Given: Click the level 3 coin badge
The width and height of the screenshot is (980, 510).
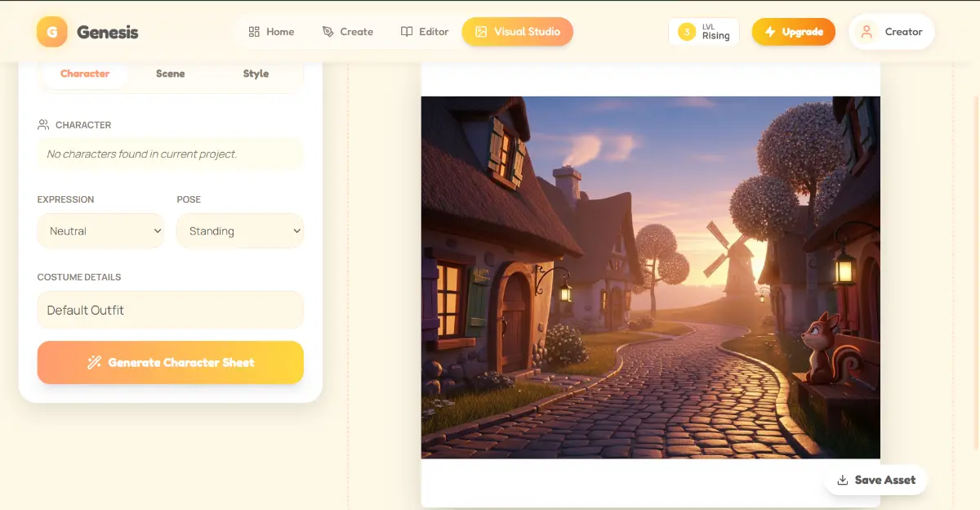Looking at the screenshot, I should (687, 32).
